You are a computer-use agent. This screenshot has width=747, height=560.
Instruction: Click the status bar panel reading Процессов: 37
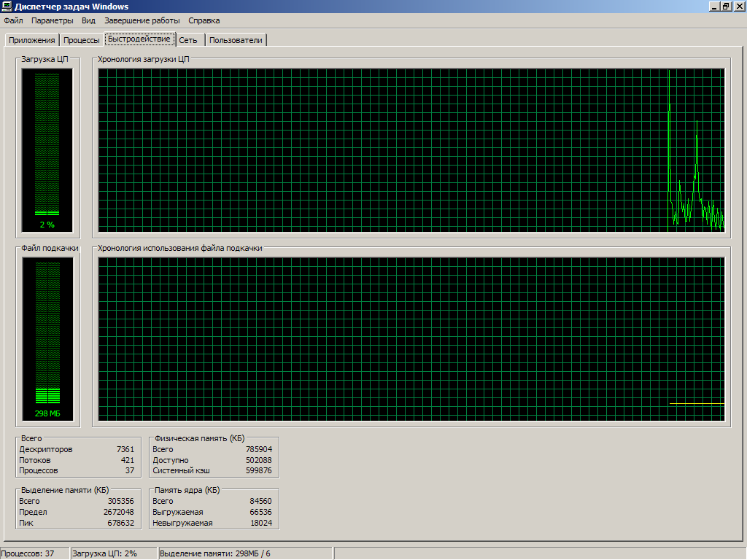34,553
